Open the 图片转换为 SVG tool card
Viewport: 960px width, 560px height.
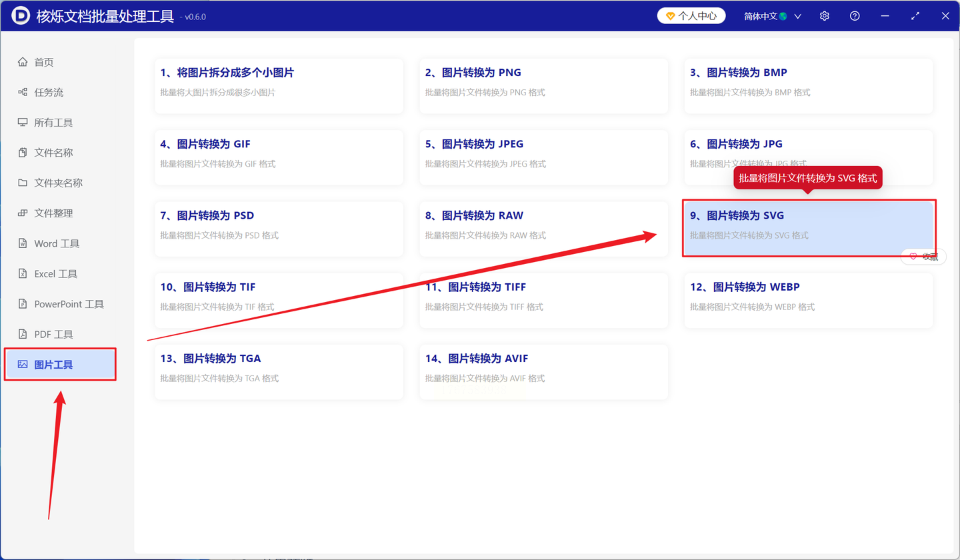click(809, 228)
